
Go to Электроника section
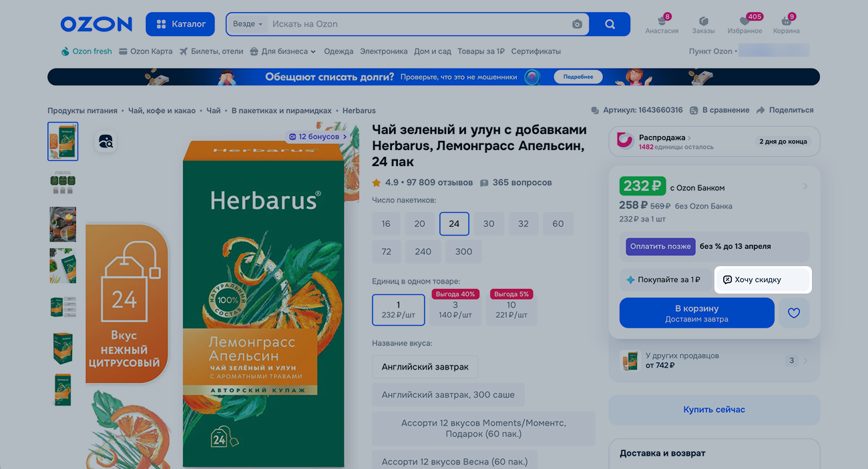pos(383,51)
